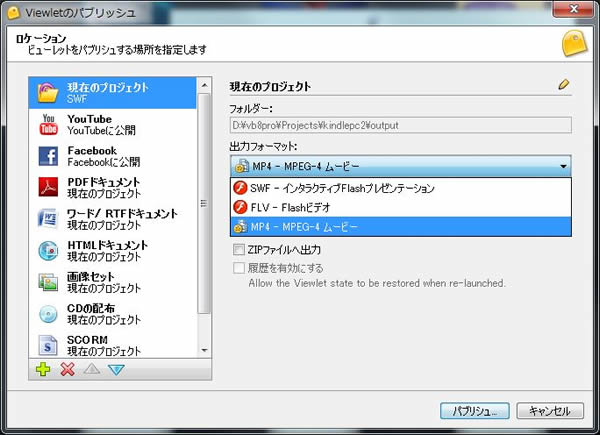
Task: Select SCORM text row
Action: (x=112, y=345)
